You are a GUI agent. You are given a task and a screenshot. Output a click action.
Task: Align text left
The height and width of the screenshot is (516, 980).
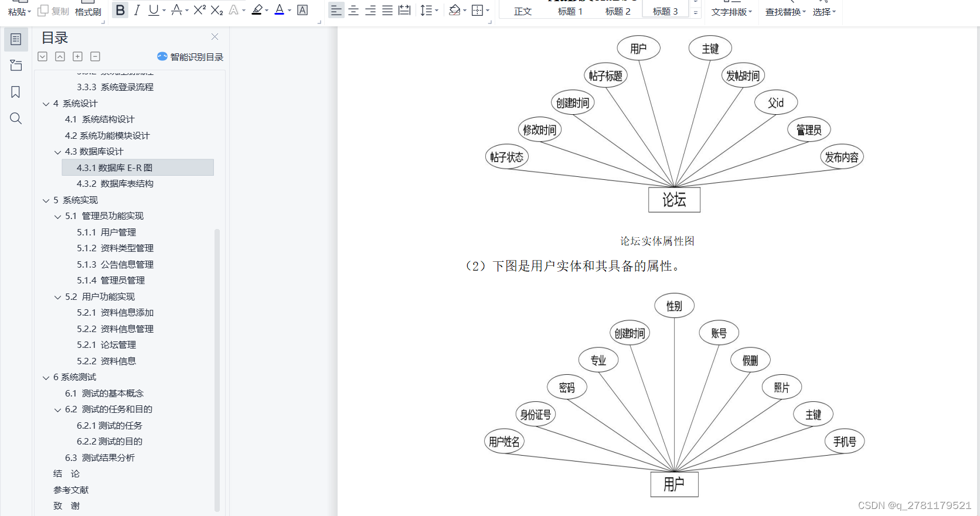click(336, 10)
